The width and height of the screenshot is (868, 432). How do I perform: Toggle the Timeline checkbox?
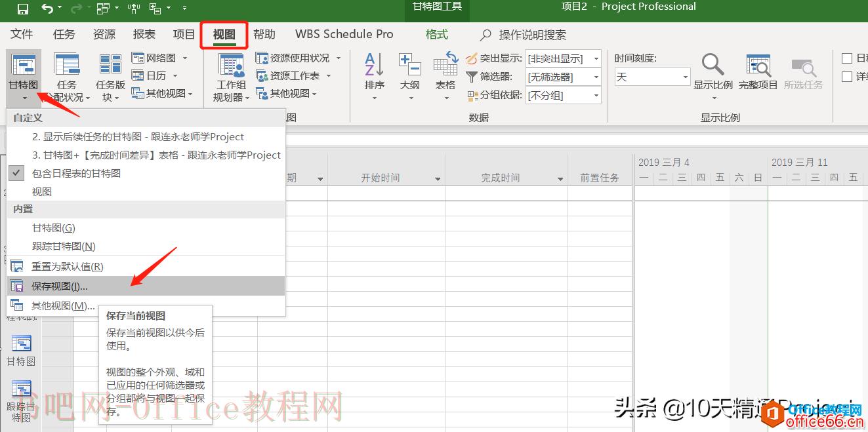(x=847, y=58)
